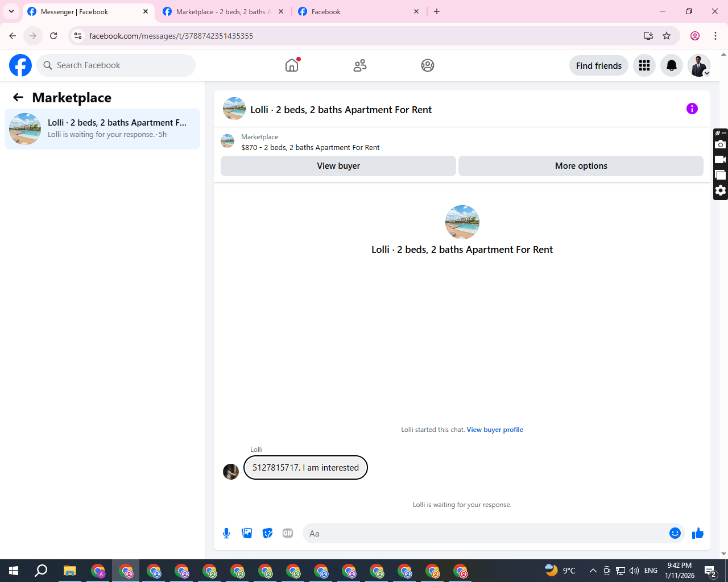Viewport: 728px width, 582px height.
Task: Click the More options button
Action: pyautogui.click(x=581, y=166)
